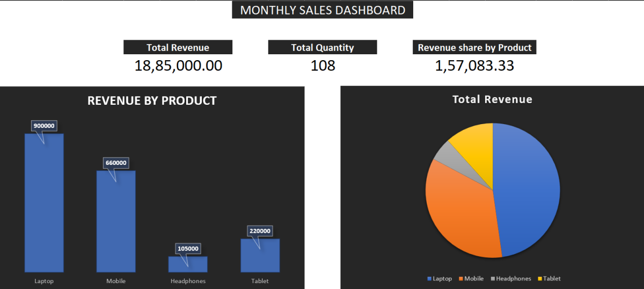644x289 pixels.
Task: Click the Headphones bar in bar chart
Action: click(188, 265)
